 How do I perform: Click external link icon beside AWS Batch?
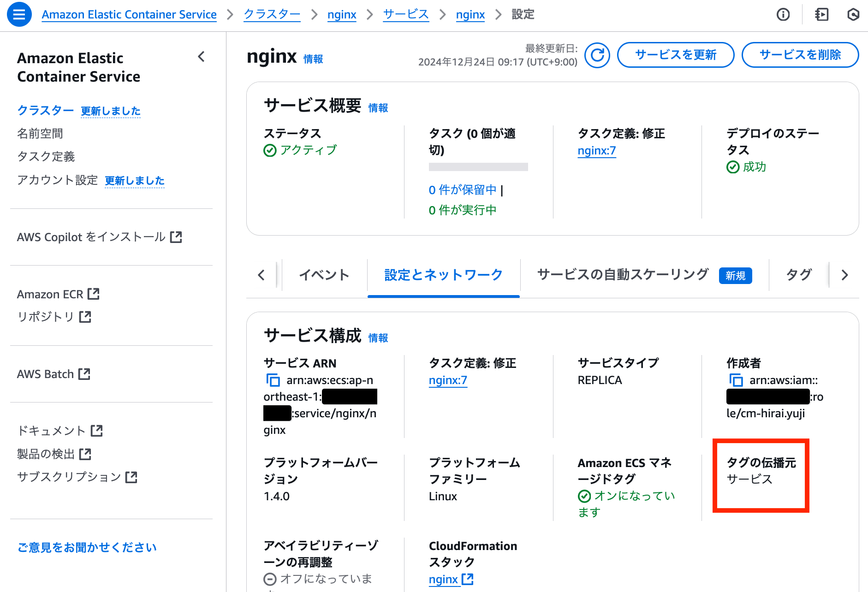[x=84, y=374]
